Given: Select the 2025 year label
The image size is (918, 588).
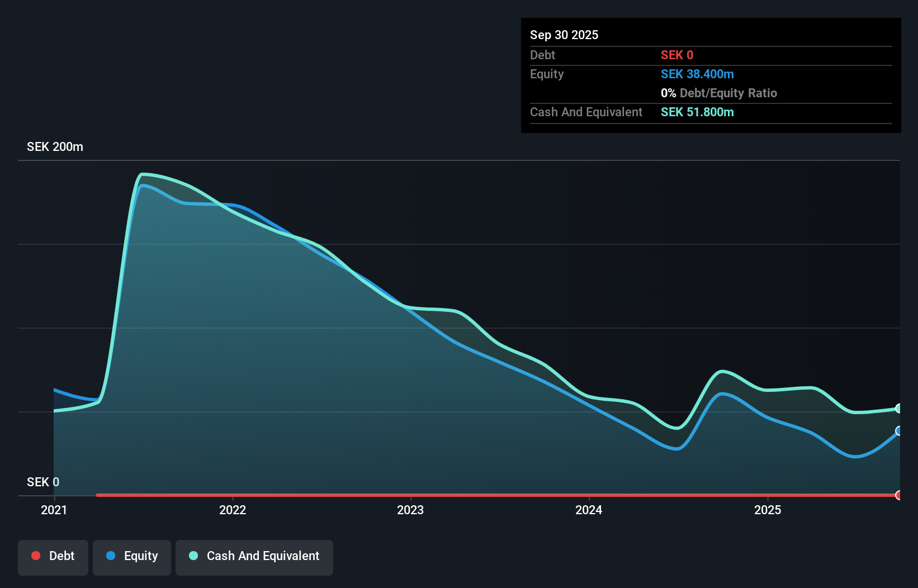Looking at the screenshot, I should (768, 510).
